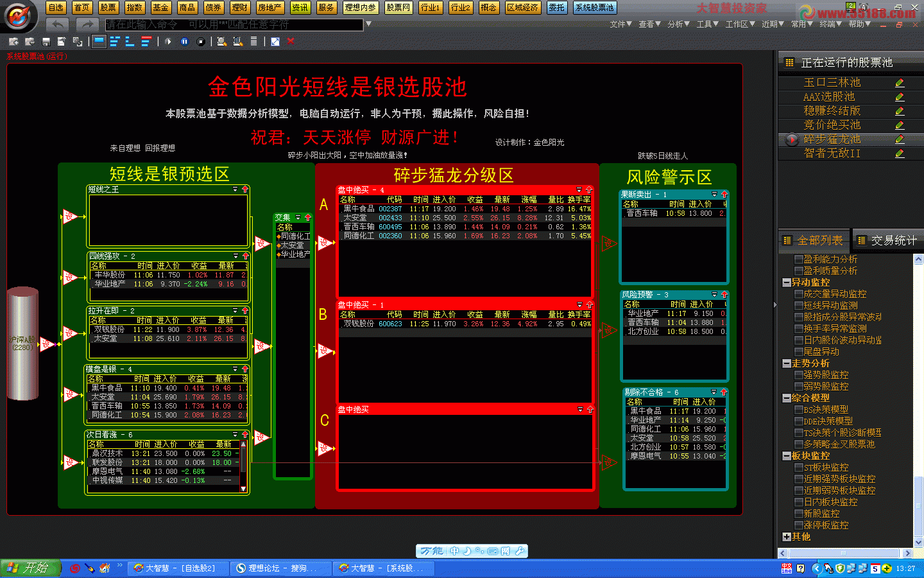Open dropdown on 果断卖出 panel header
924x578 pixels.
point(714,195)
